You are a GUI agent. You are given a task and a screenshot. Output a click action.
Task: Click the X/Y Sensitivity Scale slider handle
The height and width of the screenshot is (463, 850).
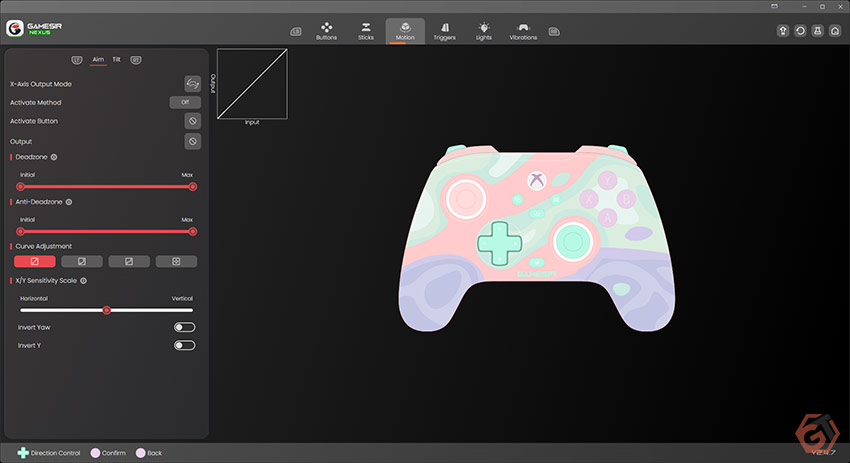pos(107,310)
